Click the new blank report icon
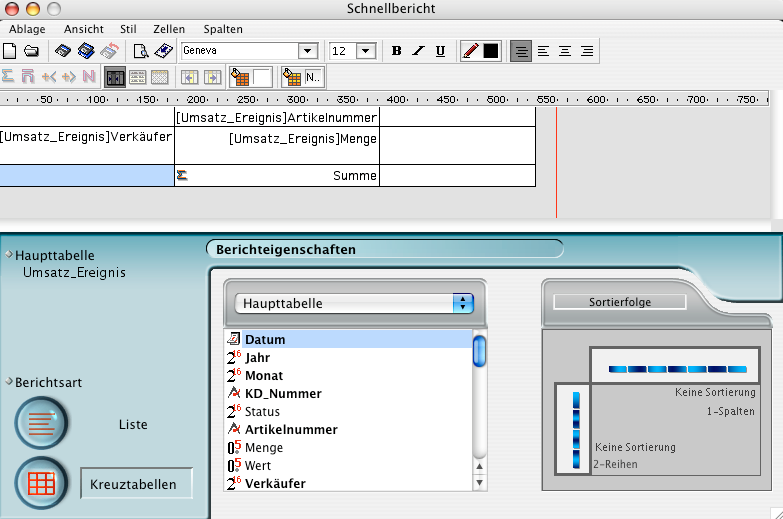Viewport: 783px width, 519px height. click(10, 51)
